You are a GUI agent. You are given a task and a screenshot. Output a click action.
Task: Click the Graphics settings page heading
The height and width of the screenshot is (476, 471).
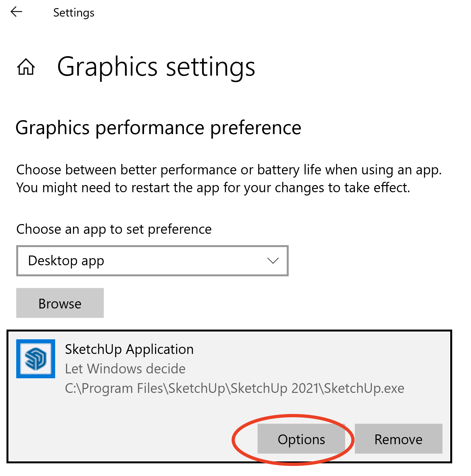click(x=156, y=67)
